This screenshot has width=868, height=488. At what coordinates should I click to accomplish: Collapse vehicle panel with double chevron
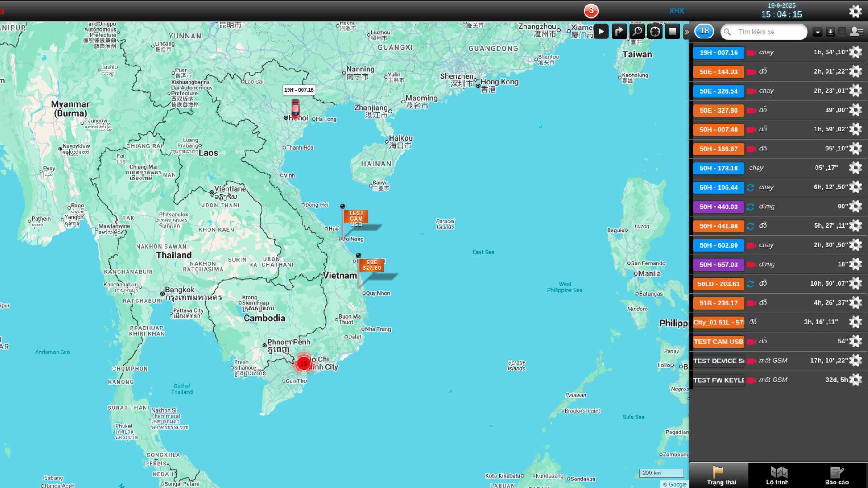(x=687, y=32)
